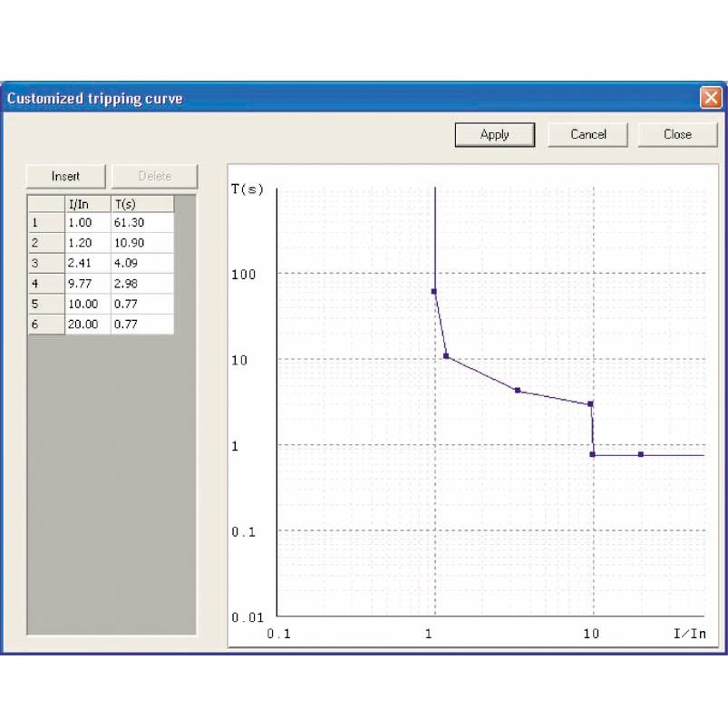Click the T(s) cell 10.90
The width and height of the screenshot is (728, 728).
pos(142,243)
